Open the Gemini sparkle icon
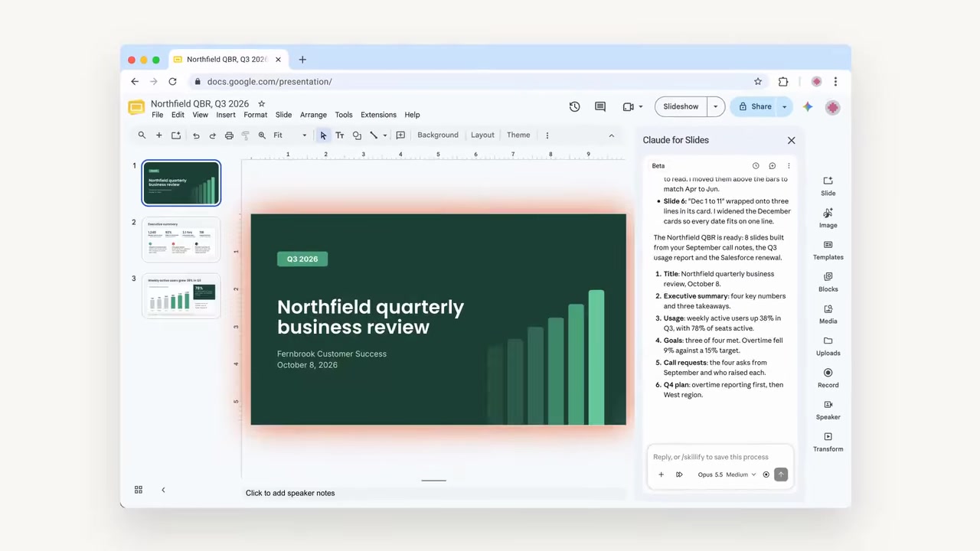The width and height of the screenshot is (980, 551). pyautogui.click(x=808, y=106)
